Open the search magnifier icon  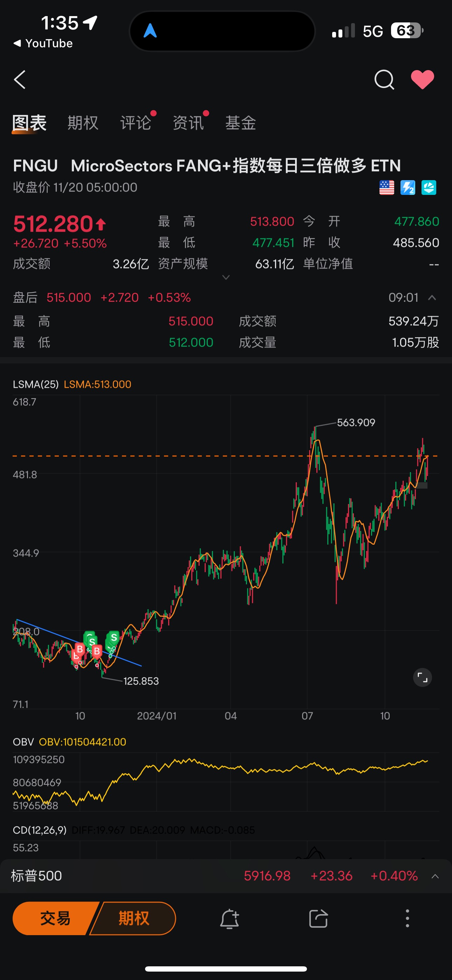click(x=384, y=80)
